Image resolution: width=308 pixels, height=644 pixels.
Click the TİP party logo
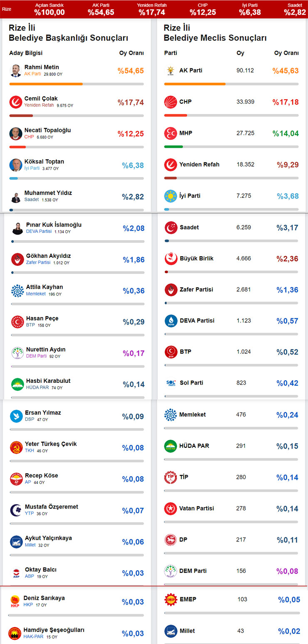[171, 477]
